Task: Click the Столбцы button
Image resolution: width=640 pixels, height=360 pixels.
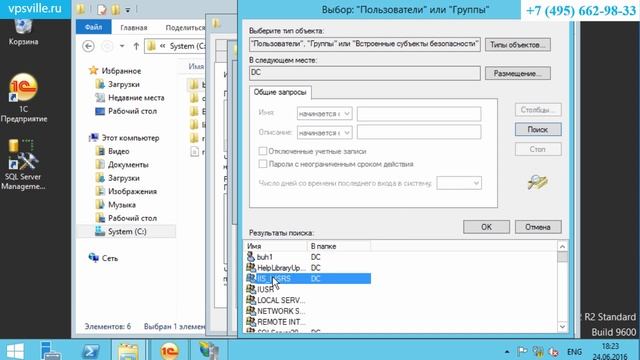Action: point(538,110)
